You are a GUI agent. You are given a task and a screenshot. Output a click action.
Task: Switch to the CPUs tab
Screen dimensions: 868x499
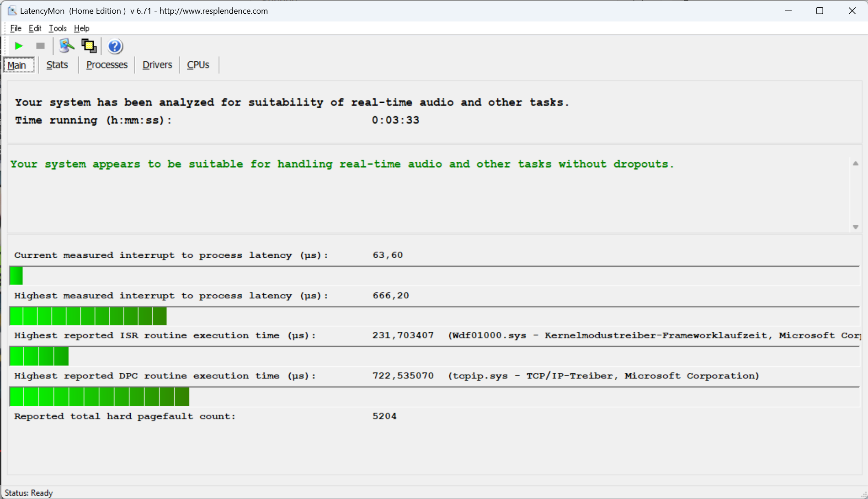click(x=198, y=65)
